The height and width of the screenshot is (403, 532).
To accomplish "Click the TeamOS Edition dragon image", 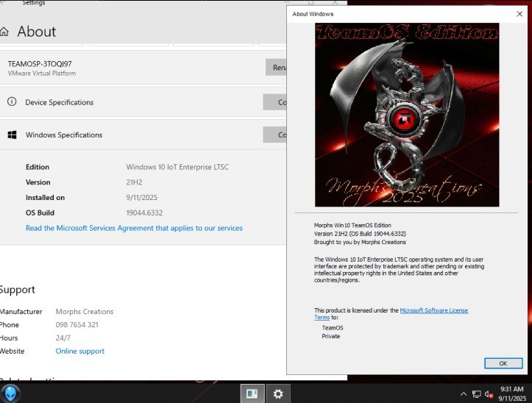I will point(407,115).
